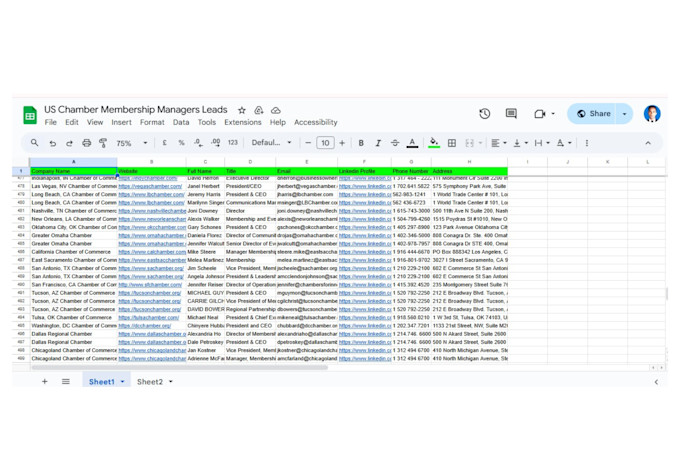Image resolution: width=680 pixels, height=459 pixels.
Task: Check the cloud save status icon
Action: tap(275, 110)
